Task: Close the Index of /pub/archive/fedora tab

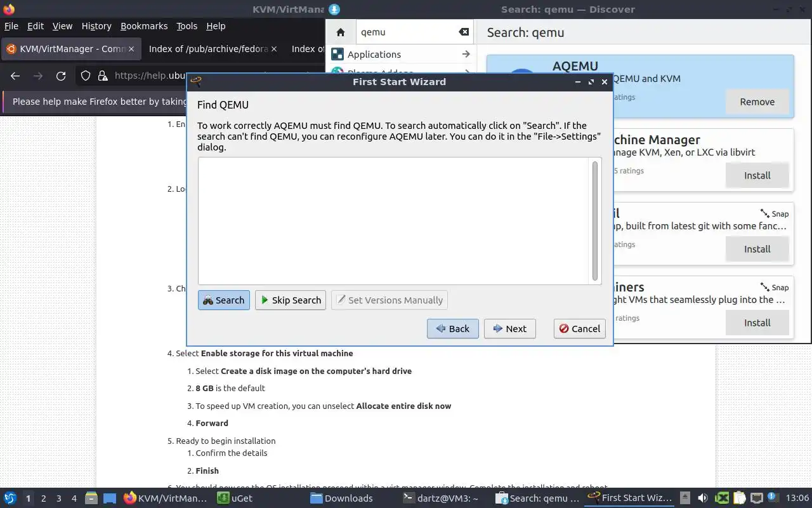Action: tap(274, 49)
